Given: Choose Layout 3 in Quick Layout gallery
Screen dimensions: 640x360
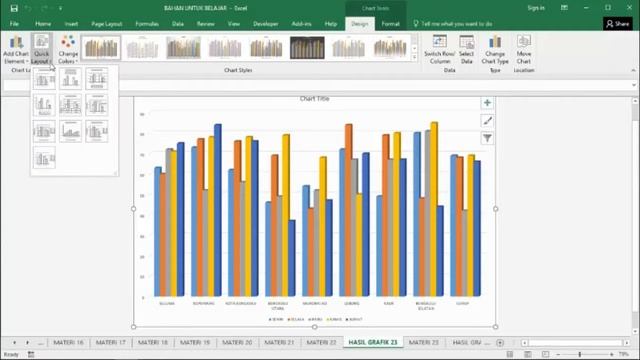Looking at the screenshot, I should [97, 79].
